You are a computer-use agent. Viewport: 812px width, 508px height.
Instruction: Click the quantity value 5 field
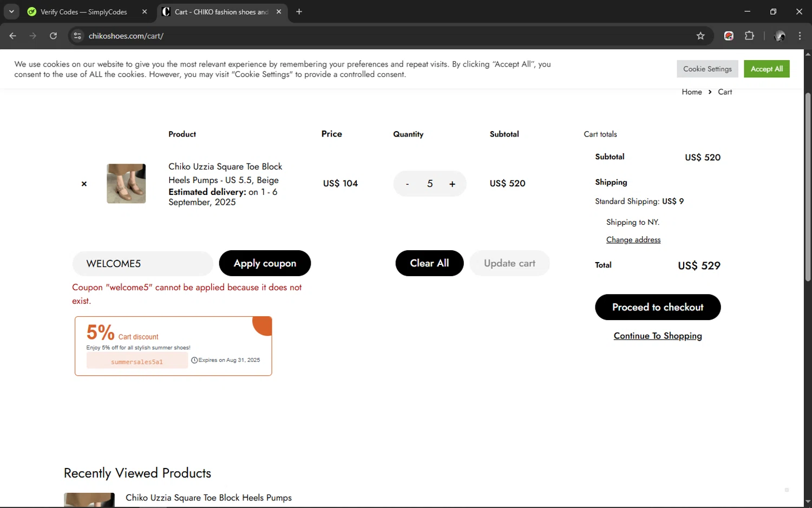pos(430,184)
